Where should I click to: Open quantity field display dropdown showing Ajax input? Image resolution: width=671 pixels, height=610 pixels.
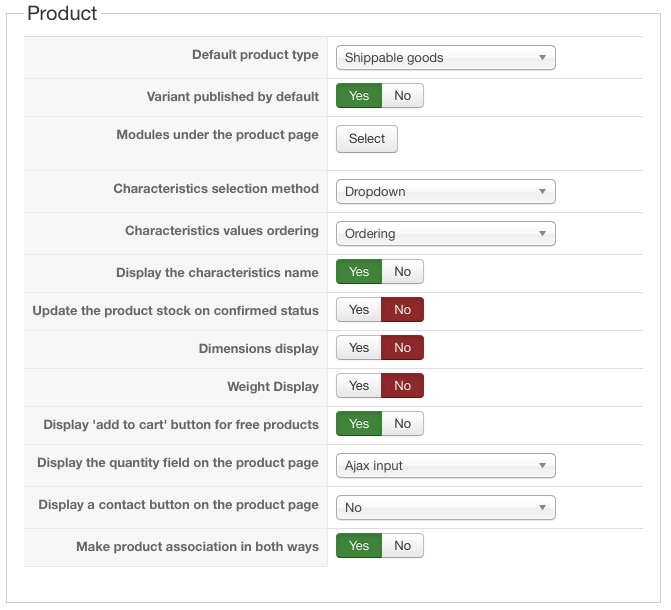coord(445,466)
